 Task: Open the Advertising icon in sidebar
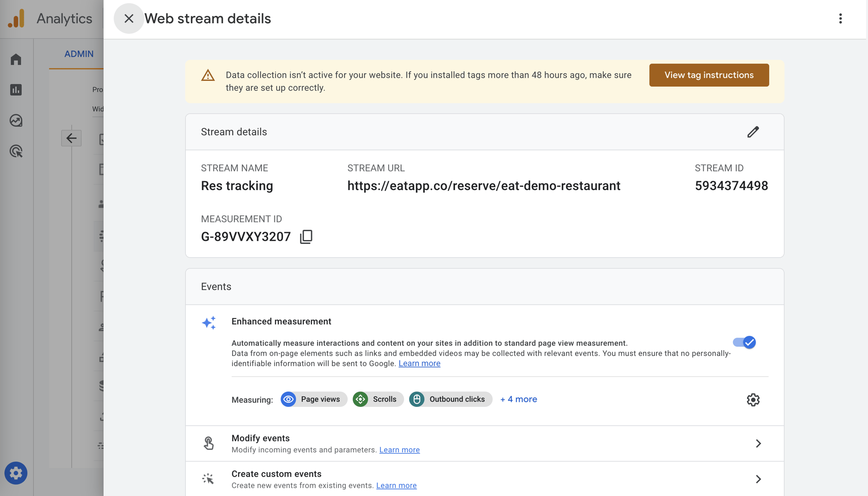pyautogui.click(x=16, y=151)
